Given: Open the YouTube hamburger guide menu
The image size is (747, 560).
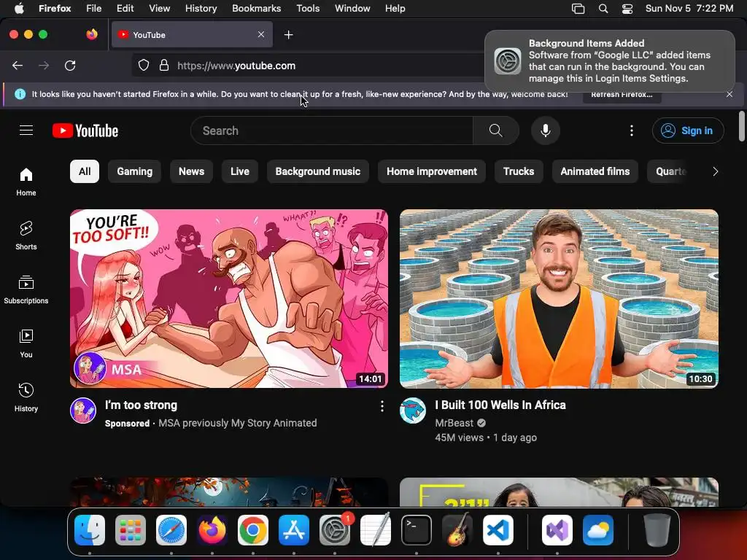Looking at the screenshot, I should (x=26, y=131).
